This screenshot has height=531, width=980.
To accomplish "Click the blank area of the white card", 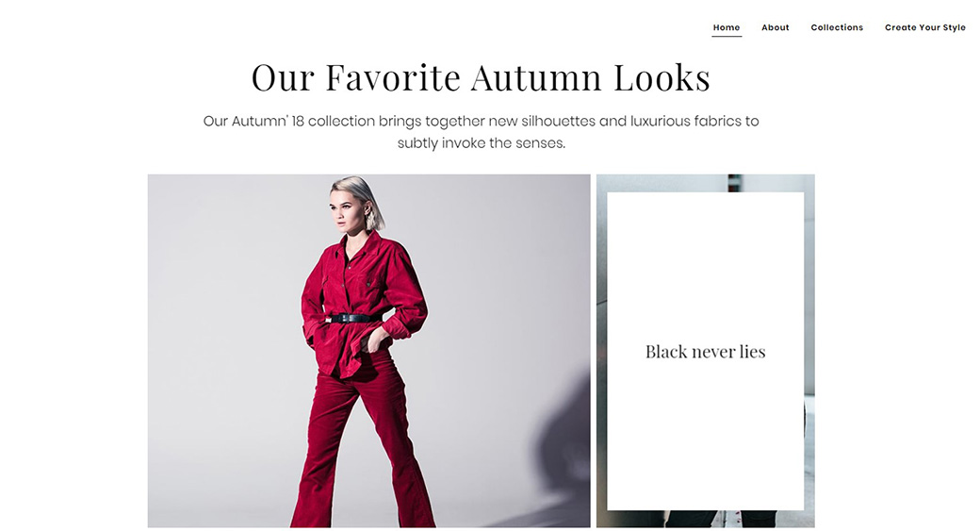I will pos(705,263).
